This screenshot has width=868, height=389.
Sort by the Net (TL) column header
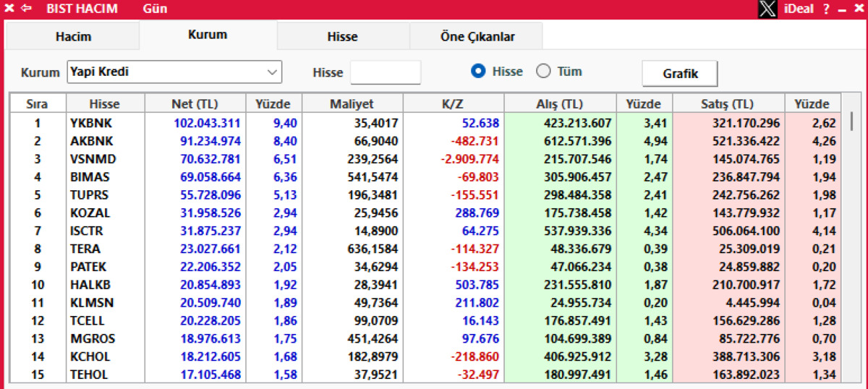pos(195,104)
